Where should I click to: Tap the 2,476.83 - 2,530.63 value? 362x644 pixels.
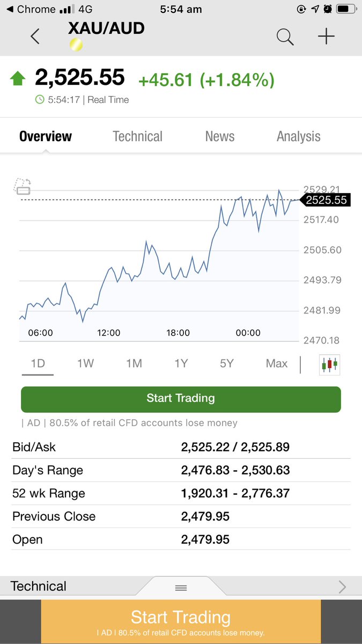[x=235, y=471]
